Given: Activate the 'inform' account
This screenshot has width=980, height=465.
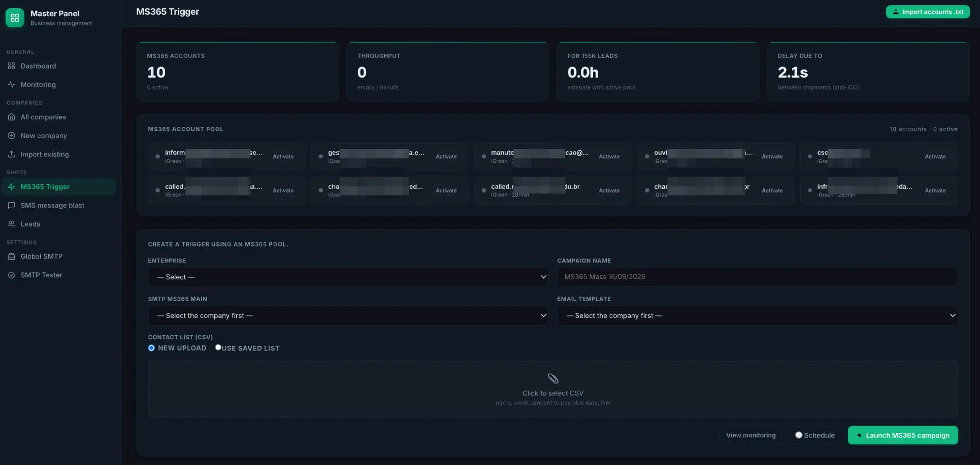Looking at the screenshot, I should pyautogui.click(x=283, y=157).
